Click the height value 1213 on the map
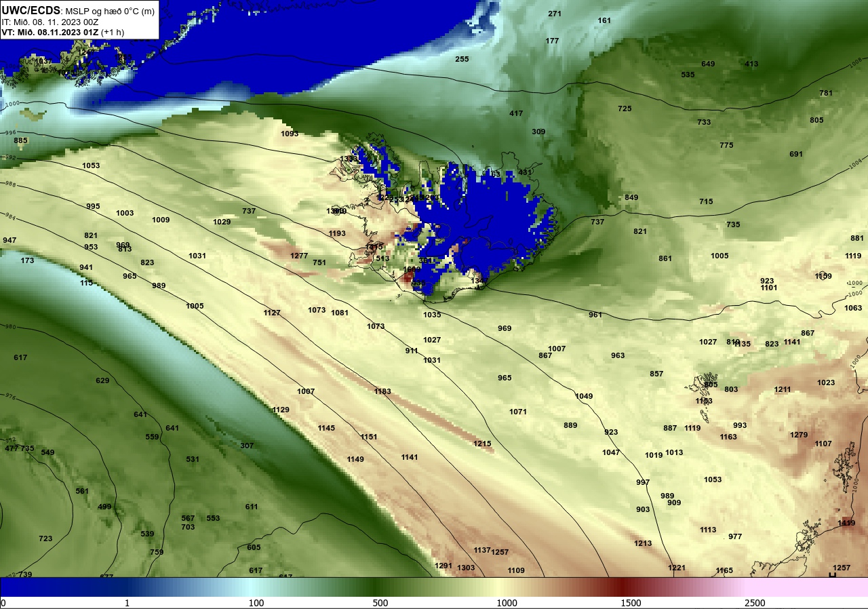Image resolution: width=868 pixels, height=609 pixels. (643, 543)
